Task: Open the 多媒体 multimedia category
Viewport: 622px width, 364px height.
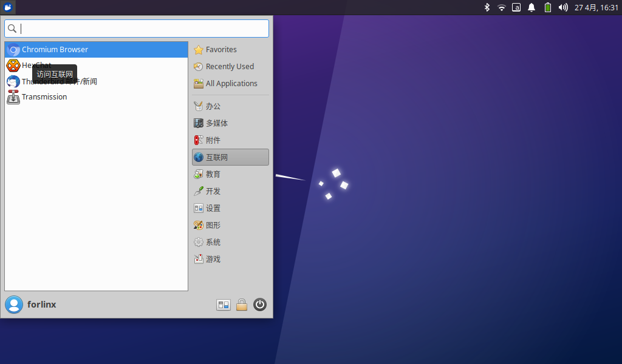Action: click(217, 123)
